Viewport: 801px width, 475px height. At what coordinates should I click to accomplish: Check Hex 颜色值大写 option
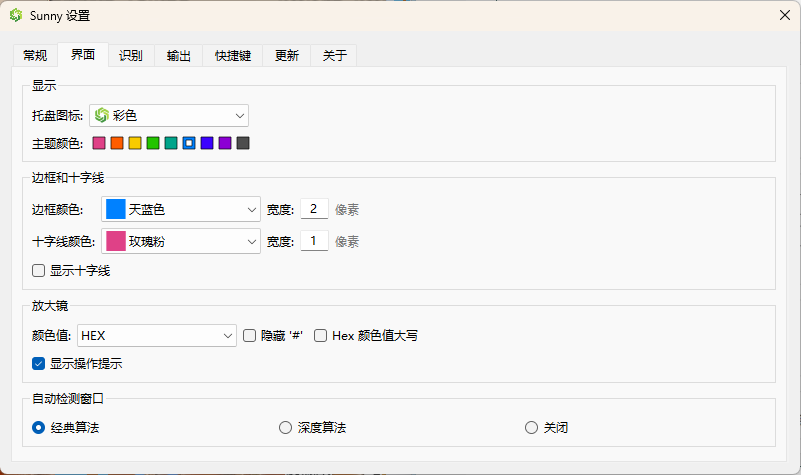coord(321,335)
